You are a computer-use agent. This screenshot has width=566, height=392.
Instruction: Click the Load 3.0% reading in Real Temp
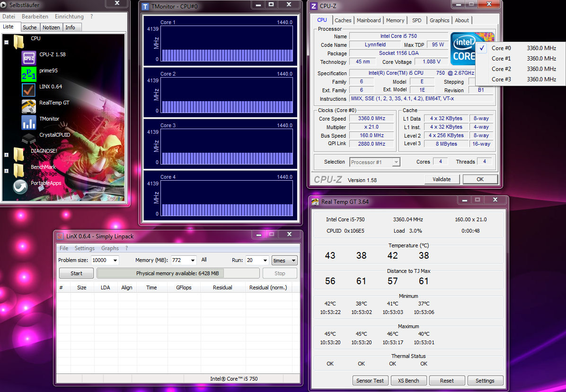coord(408,231)
